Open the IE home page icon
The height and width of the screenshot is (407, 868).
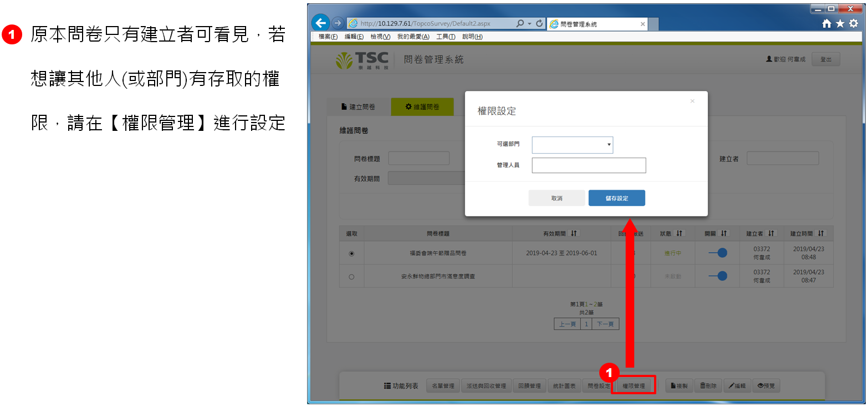(826, 24)
